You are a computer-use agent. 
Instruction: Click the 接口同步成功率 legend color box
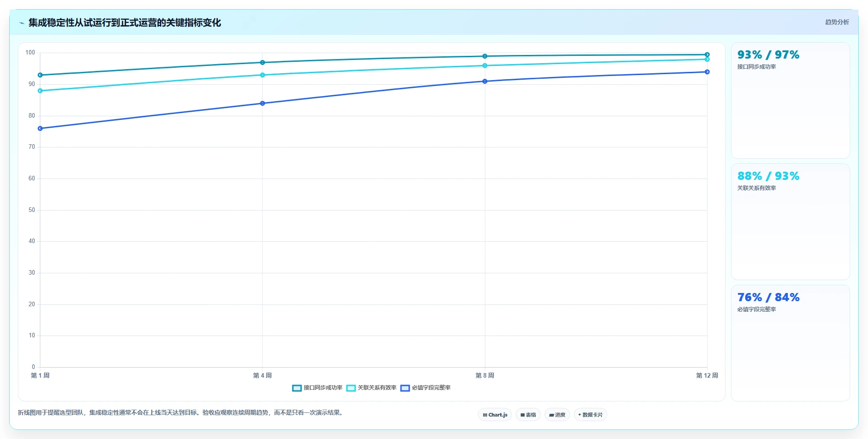point(297,388)
